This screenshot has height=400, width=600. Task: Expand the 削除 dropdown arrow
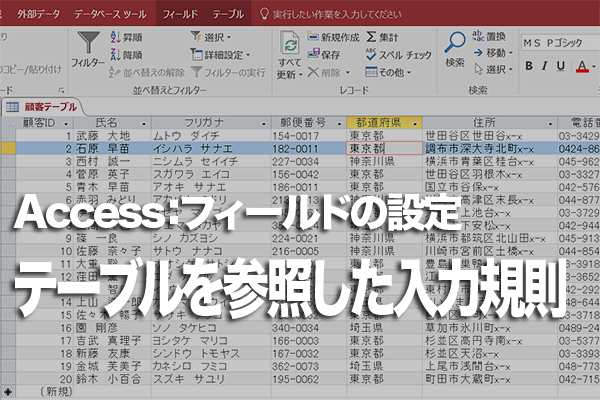[347, 72]
